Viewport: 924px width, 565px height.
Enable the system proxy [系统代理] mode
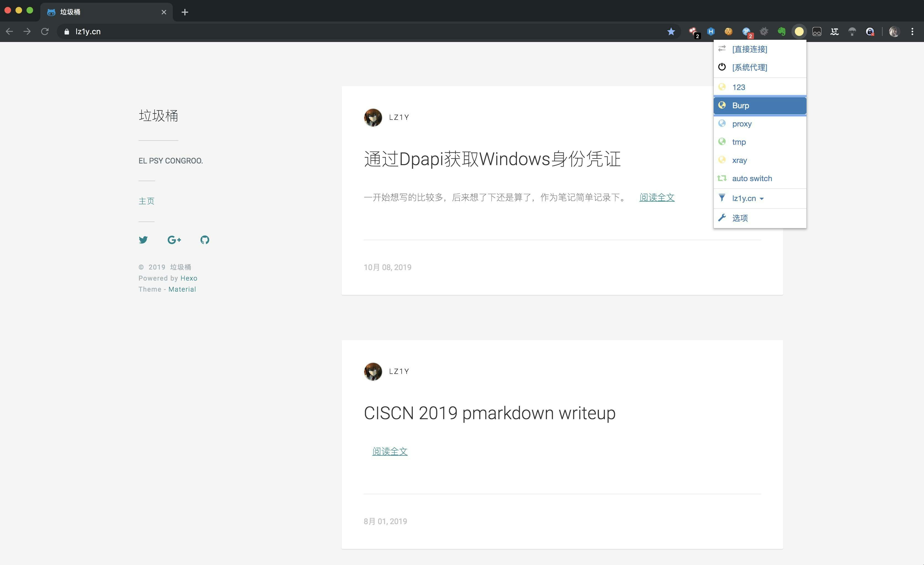[749, 68]
